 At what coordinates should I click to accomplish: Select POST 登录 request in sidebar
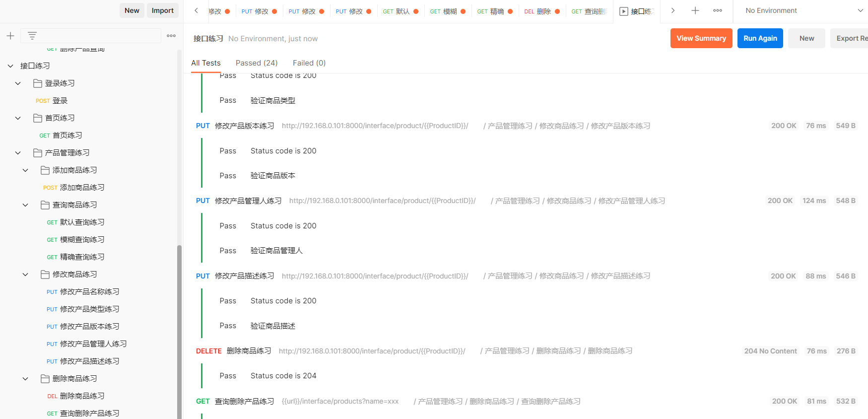coord(52,101)
